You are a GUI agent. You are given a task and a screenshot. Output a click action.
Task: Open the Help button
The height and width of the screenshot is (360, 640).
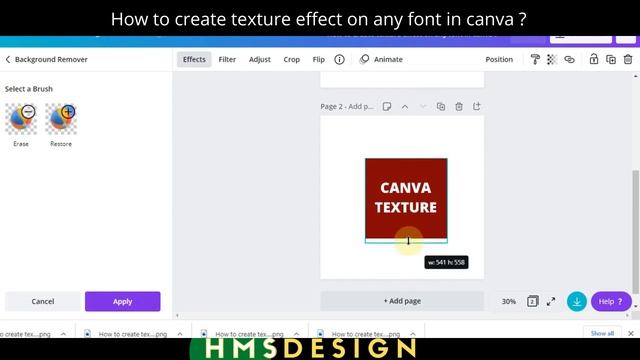(611, 301)
